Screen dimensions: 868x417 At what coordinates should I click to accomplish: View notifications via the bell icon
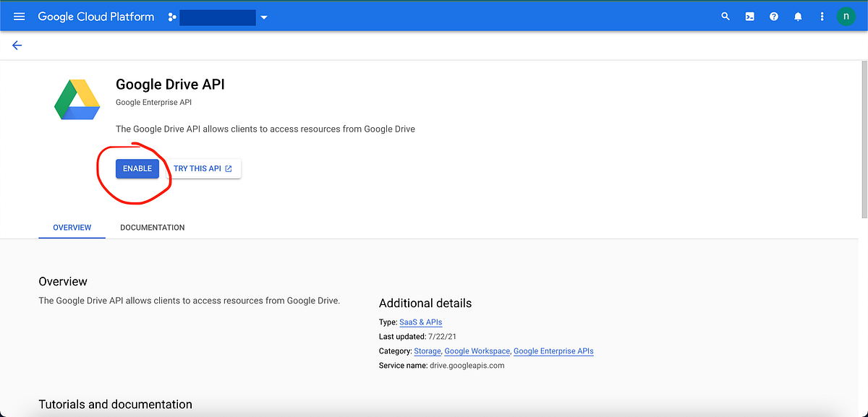click(x=798, y=16)
